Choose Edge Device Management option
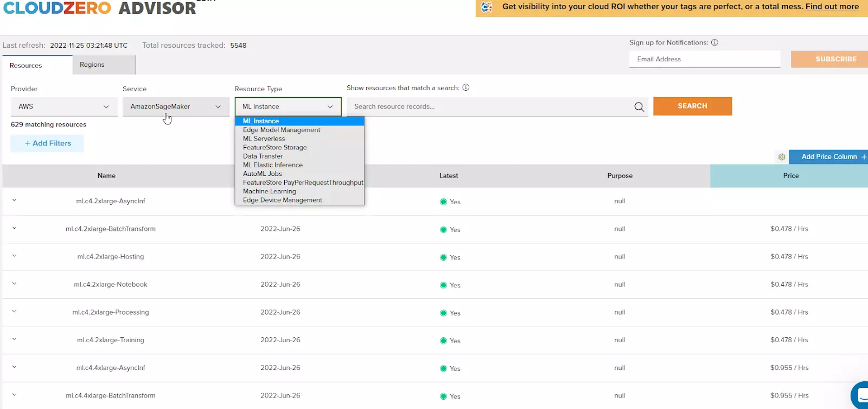Screen dimensions: 868x409 coord(299,200)
